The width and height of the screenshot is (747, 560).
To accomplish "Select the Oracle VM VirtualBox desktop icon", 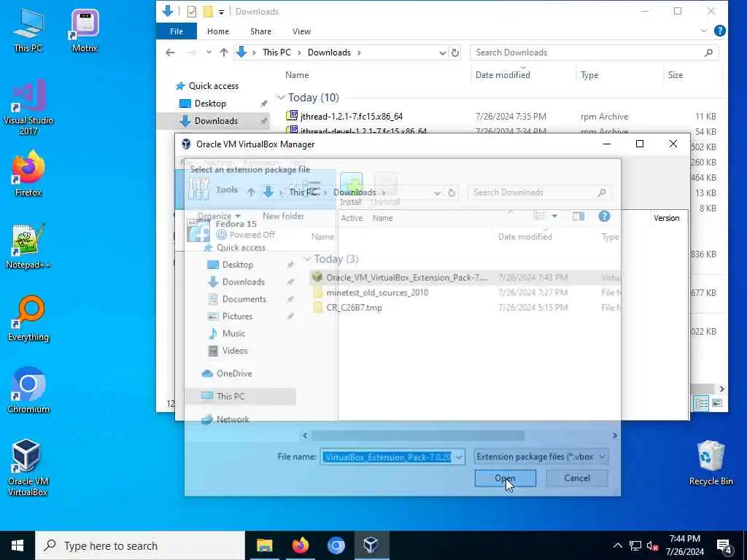I will 27,467.
